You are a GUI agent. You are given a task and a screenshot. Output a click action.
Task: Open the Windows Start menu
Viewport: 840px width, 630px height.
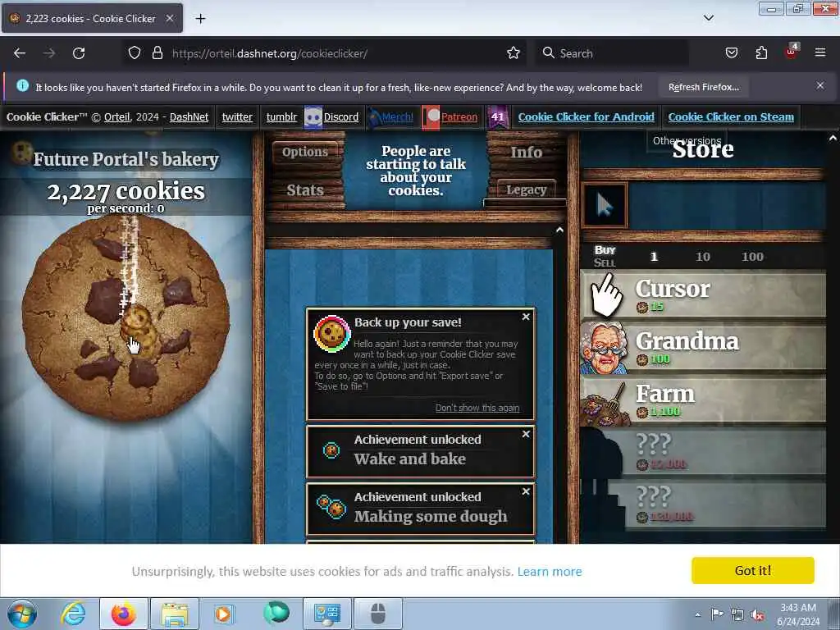click(22, 614)
